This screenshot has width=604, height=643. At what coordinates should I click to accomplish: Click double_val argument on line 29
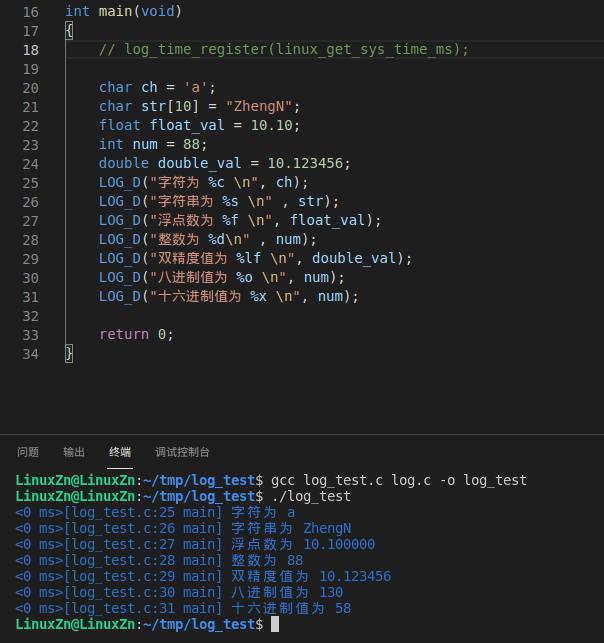tap(354, 258)
